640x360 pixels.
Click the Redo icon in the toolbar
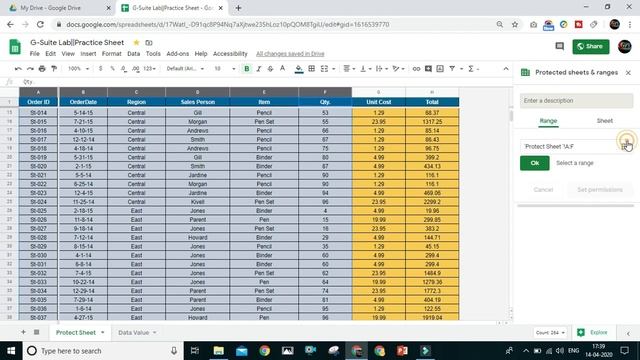tap(30, 69)
